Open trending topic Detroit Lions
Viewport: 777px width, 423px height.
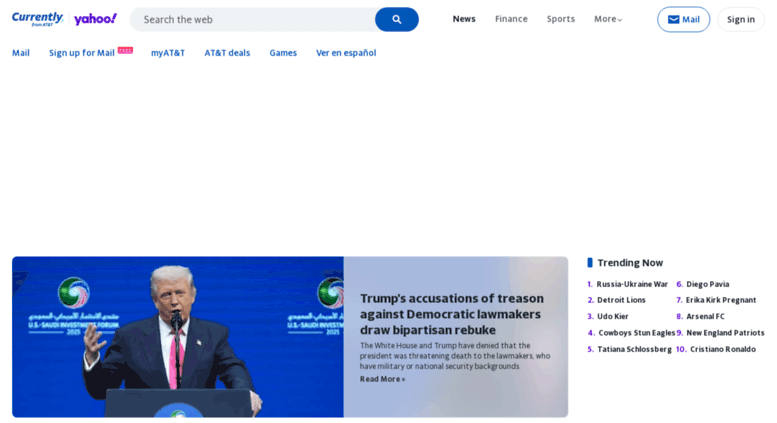621,300
